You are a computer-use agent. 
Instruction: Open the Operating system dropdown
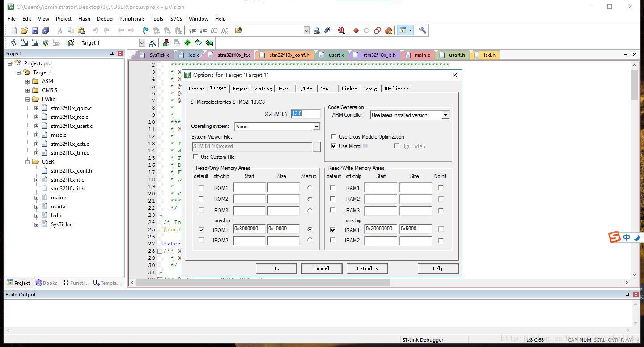(316, 127)
